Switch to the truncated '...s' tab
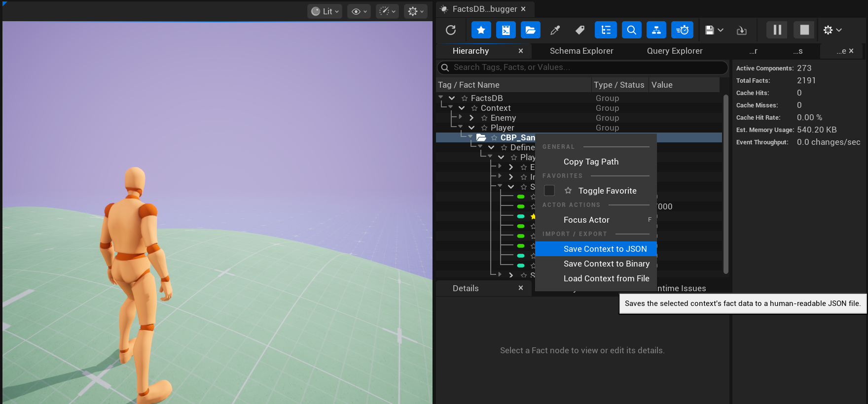 [798, 51]
